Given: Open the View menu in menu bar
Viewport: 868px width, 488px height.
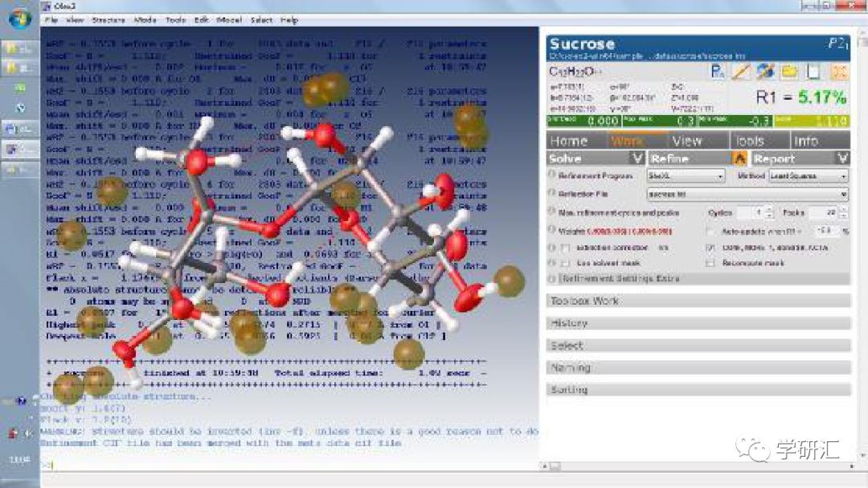Looking at the screenshot, I should pyautogui.click(x=75, y=20).
